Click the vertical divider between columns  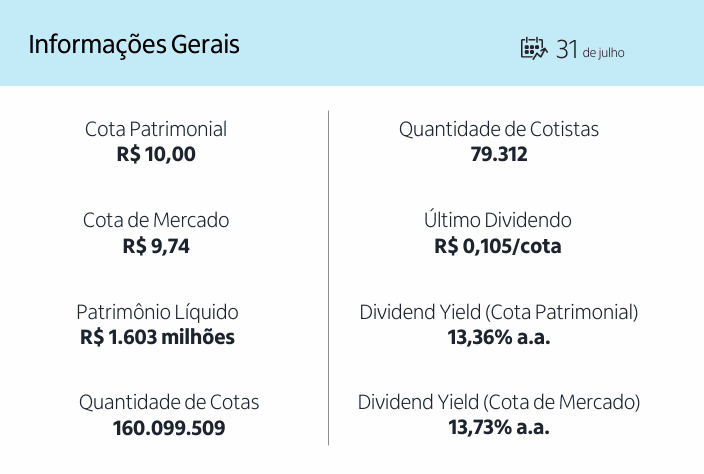pos(329,278)
